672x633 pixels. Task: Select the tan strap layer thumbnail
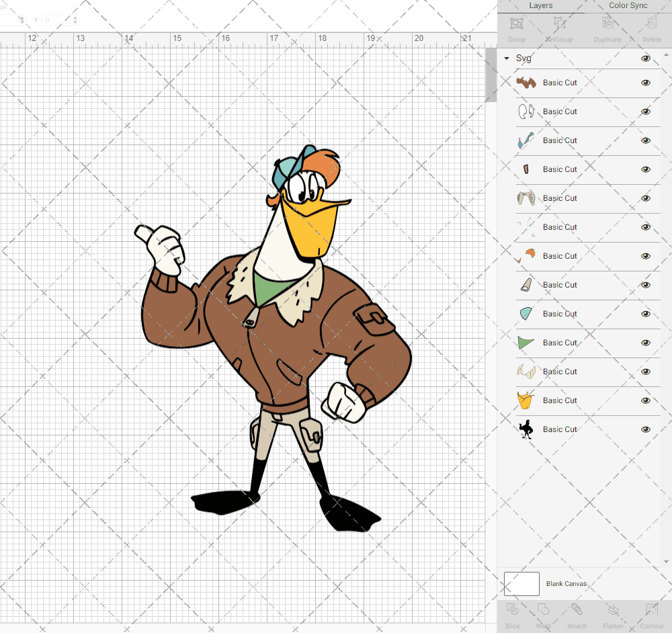pos(526,284)
